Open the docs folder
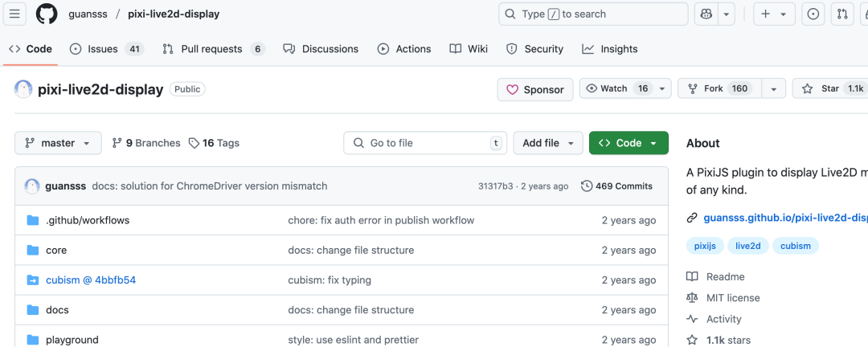This screenshot has width=868, height=347. (x=58, y=310)
